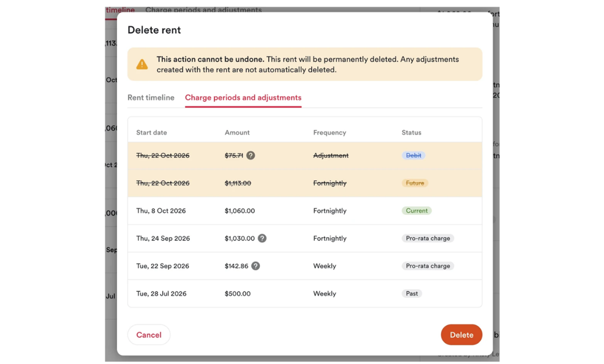Click Weekly frequency in the 28 Jul row
This screenshot has height=364, width=604.
325,294
